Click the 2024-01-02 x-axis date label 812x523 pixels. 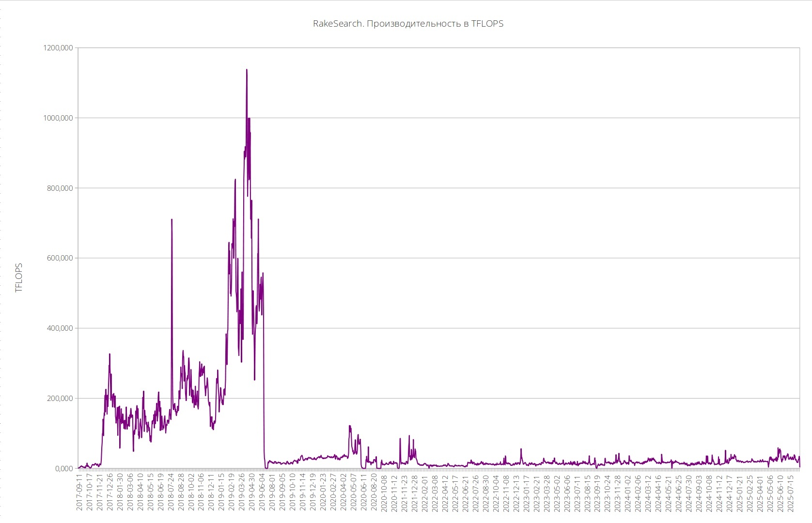coord(628,492)
